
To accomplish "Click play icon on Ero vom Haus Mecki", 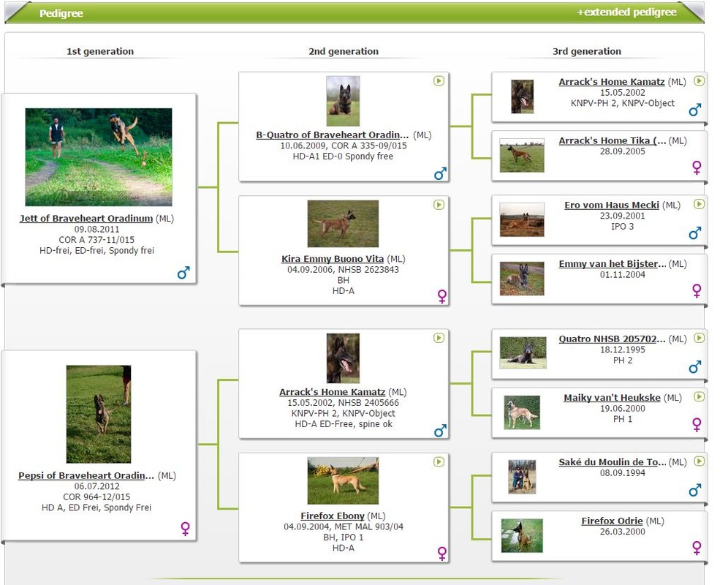I will point(699,204).
